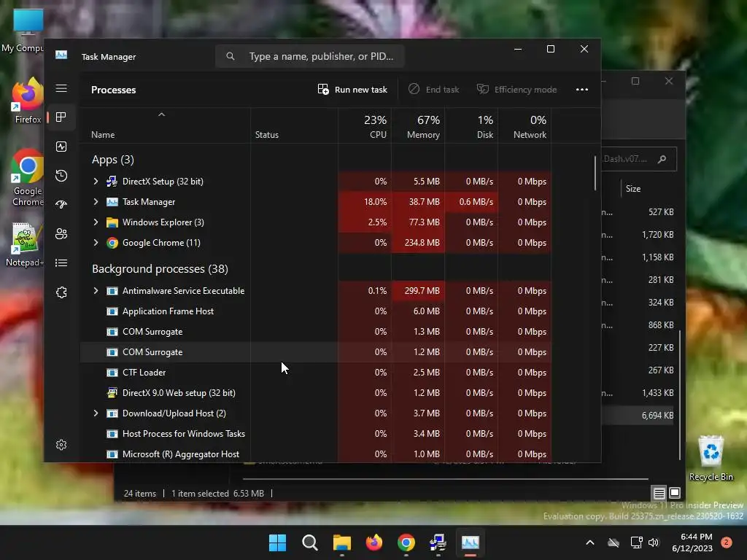Open the clock and date on taskbar
747x560 pixels.
click(692, 542)
